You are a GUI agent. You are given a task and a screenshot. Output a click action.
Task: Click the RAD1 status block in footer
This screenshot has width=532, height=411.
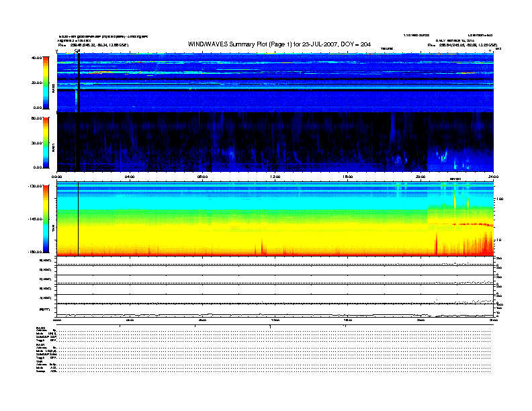pos(47,351)
